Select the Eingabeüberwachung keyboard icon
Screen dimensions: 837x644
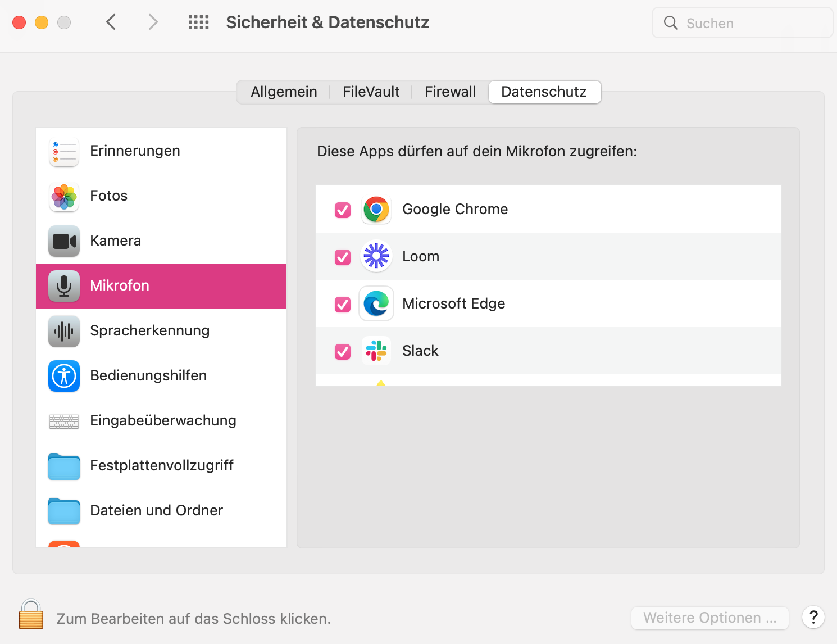[64, 421]
